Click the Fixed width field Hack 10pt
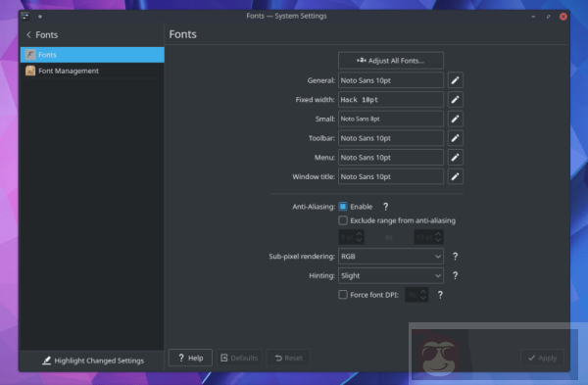 391,100
